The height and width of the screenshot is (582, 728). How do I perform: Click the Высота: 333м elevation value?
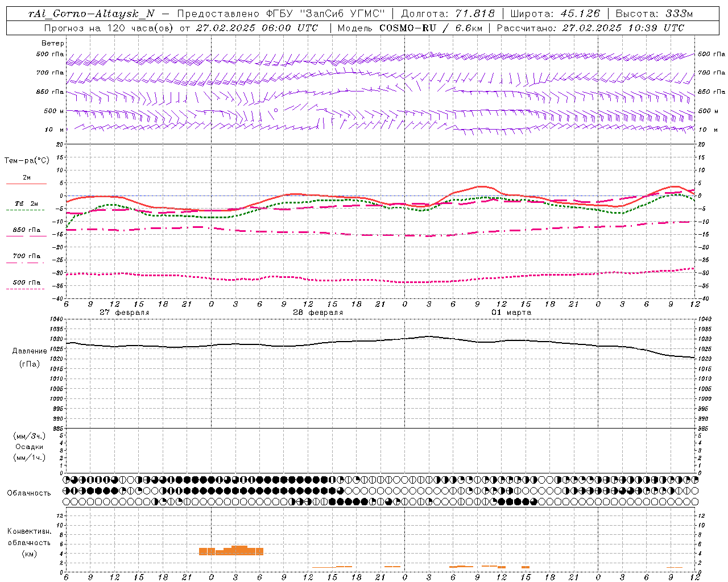click(655, 14)
